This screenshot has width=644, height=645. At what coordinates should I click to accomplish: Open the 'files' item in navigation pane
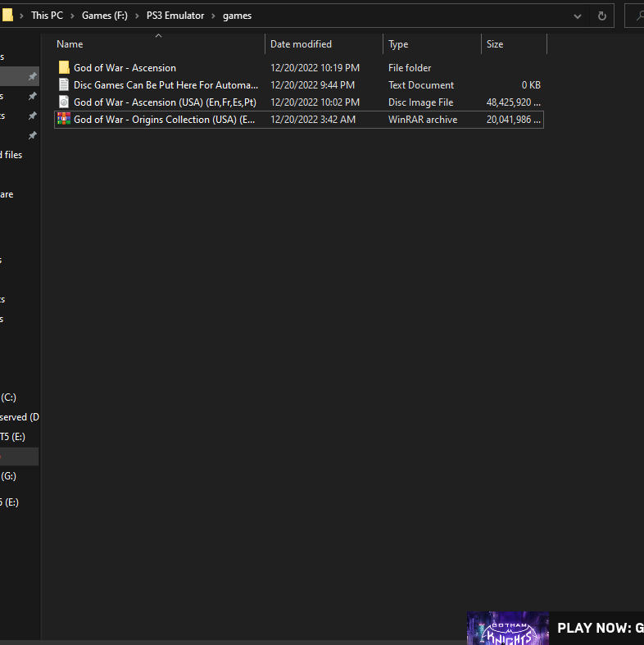pyautogui.click(x=11, y=155)
